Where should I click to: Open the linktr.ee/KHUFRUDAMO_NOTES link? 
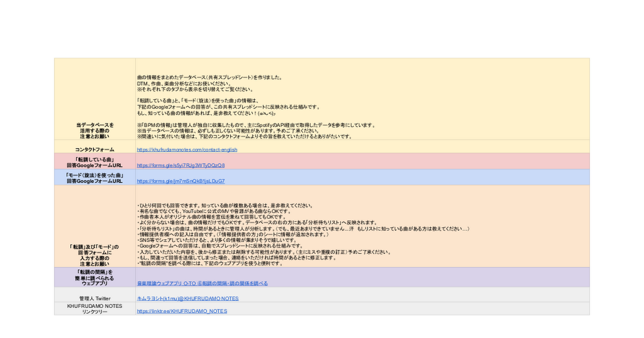181,311
